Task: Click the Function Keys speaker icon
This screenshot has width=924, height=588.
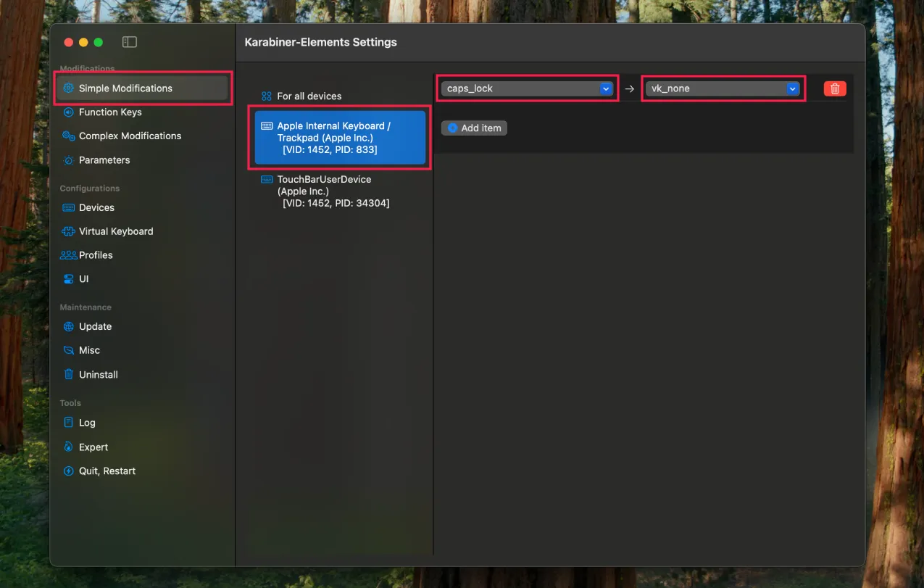Action: pyautogui.click(x=69, y=112)
